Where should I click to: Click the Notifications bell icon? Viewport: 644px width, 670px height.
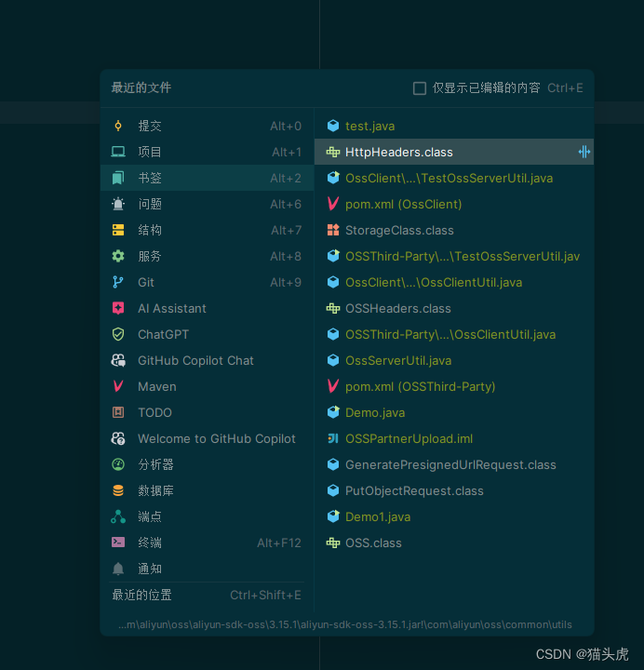pos(118,569)
